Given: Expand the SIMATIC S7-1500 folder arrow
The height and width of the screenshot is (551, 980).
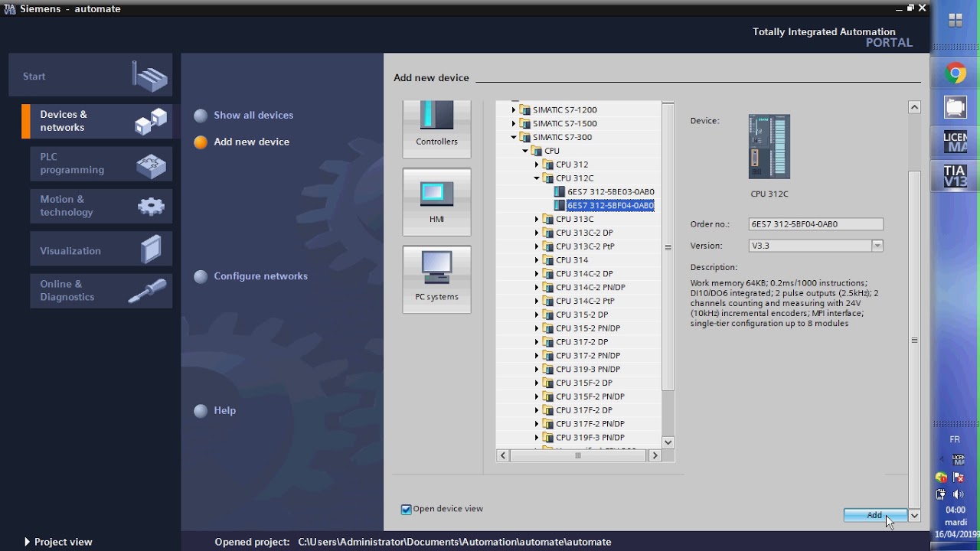Looking at the screenshot, I should pyautogui.click(x=514, y=123).
